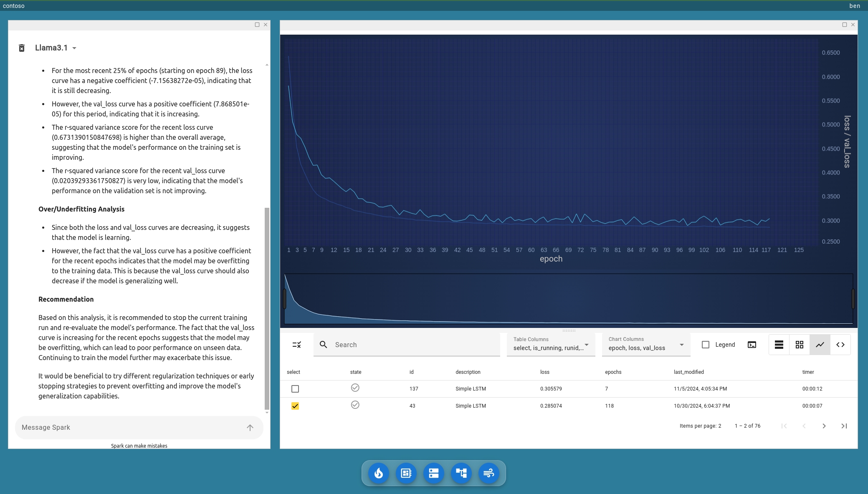The height and width of the screenshot is (494, 868).
Task: Open the Llama3.1 model dropdown
Action: coord(74,48)
